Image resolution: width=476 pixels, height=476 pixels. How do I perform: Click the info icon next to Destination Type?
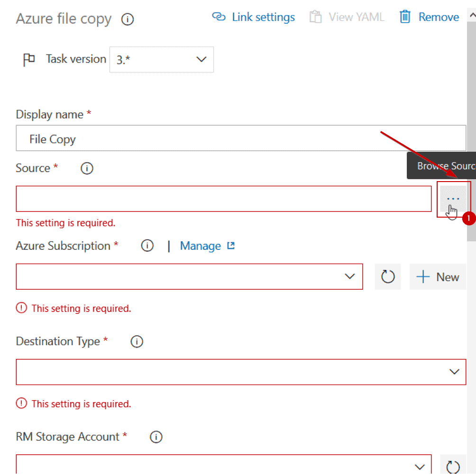(x=137, y=342)
